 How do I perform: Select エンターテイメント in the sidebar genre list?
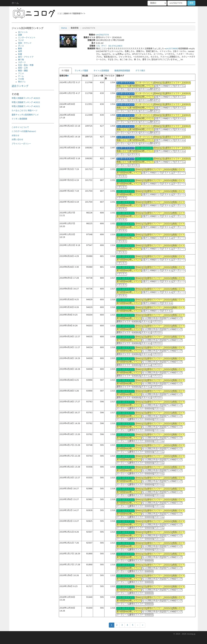pyautogui.click(x=27, y=38)
